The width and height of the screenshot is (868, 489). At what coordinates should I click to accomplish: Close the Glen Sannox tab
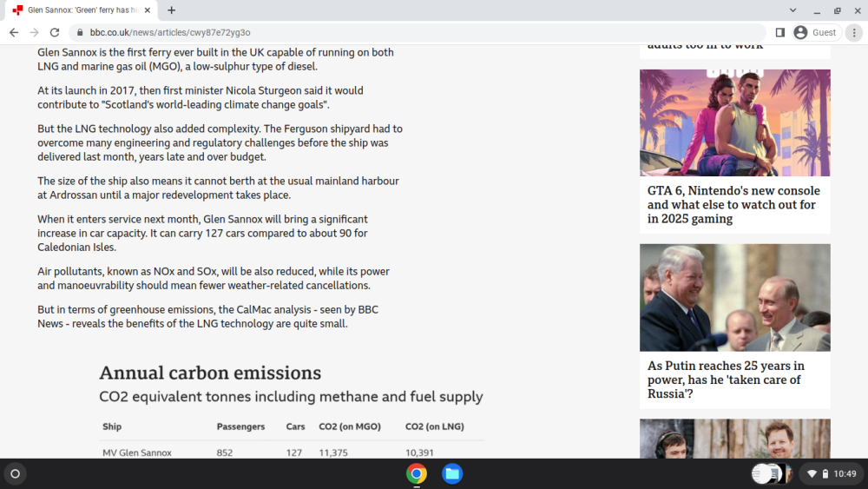[x=148, y=10]
